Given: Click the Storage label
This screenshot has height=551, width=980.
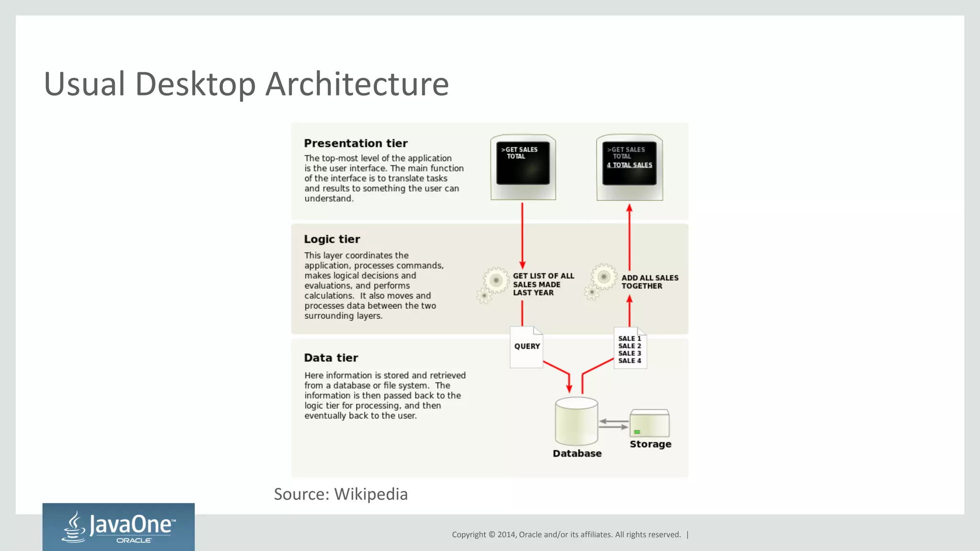Looking at the screenshot, I should point(650,444).
